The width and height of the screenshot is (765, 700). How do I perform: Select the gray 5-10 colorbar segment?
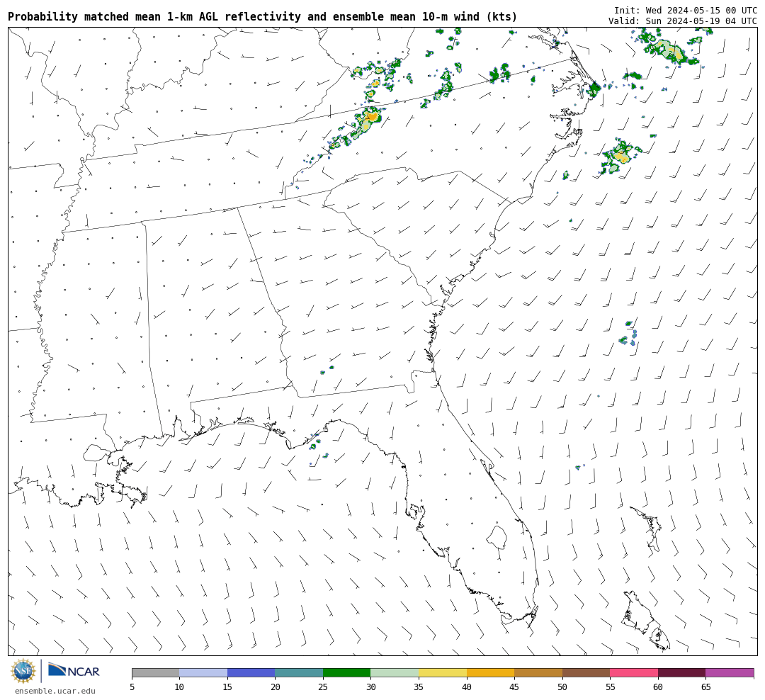156,673
